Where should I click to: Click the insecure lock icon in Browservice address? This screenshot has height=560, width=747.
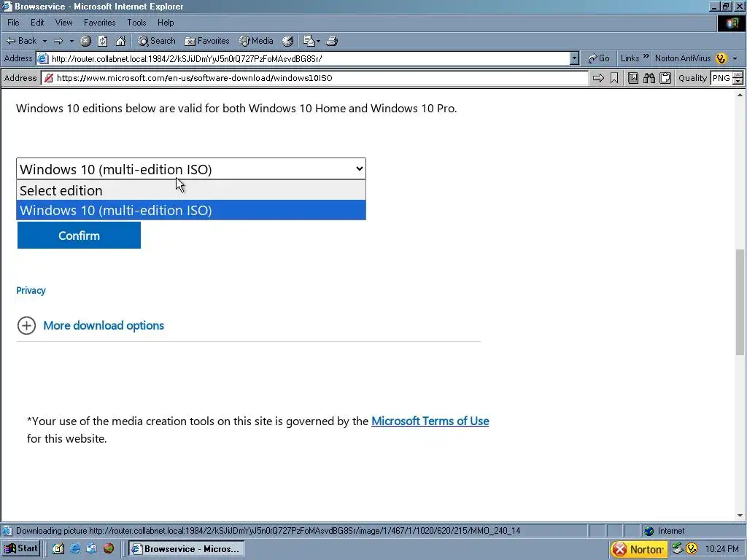(48, 78)
